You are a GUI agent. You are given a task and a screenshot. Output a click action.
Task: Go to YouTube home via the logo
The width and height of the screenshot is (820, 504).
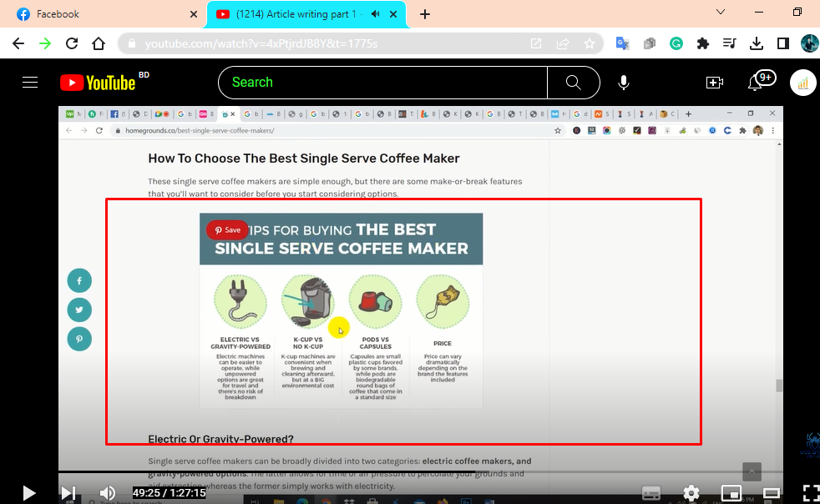(x=98, y=83)
